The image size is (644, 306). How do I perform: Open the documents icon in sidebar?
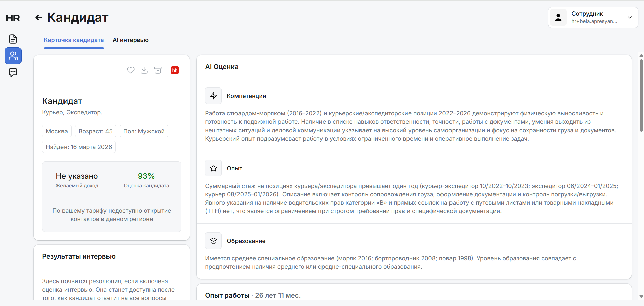point(13,39)
